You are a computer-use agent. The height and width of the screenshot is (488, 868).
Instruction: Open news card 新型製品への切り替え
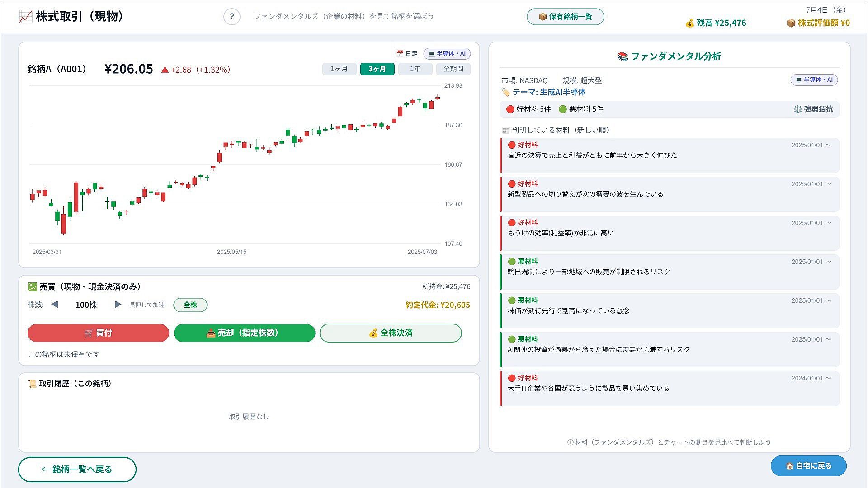click(670, 194)
